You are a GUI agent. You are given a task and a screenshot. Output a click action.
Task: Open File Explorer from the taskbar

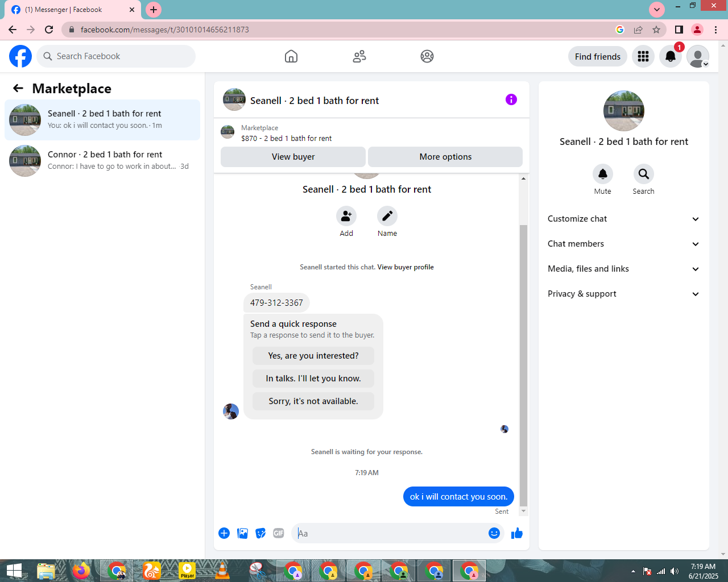tap(46, 571)
